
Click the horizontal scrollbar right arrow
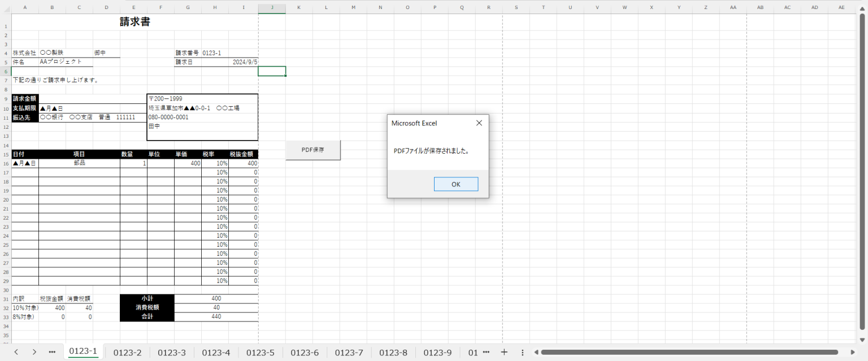[x=853, y=352]
